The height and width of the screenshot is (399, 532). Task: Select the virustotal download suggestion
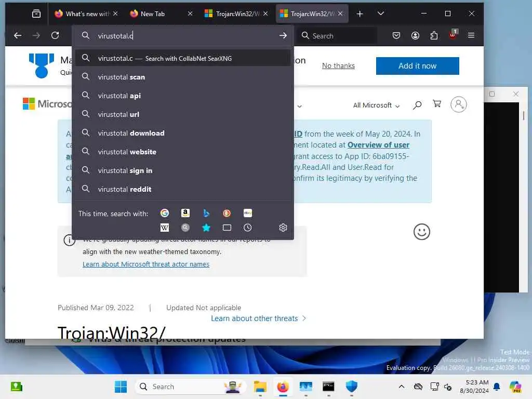(x=183, y=133)
